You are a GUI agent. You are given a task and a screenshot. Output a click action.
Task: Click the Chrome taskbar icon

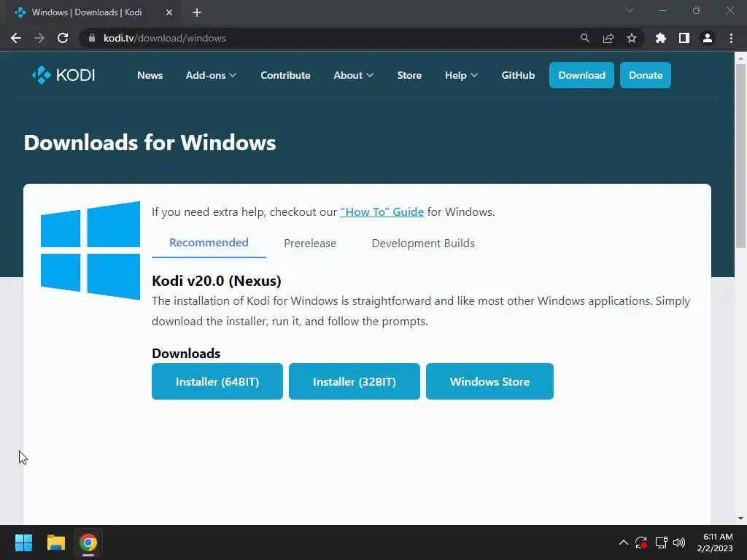click(x=88, y=542)
